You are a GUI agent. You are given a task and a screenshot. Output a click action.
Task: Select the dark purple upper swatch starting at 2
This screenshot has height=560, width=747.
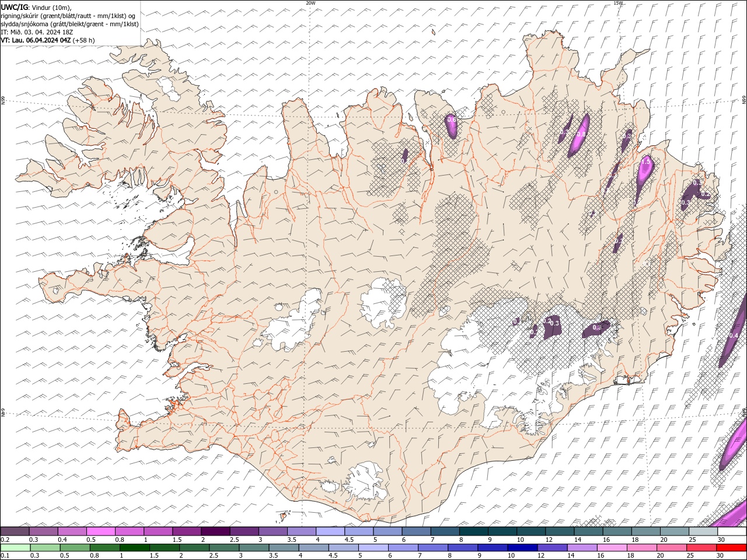pos(215,531)
